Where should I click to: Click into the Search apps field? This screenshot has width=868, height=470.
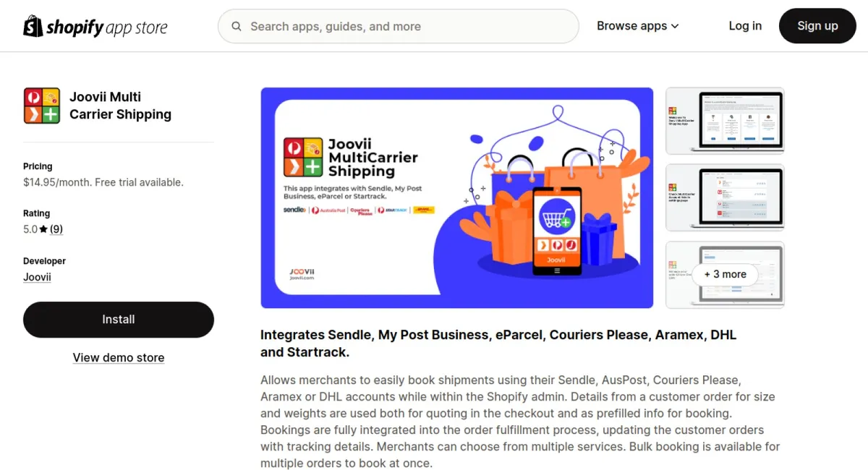tap(399, 27)
